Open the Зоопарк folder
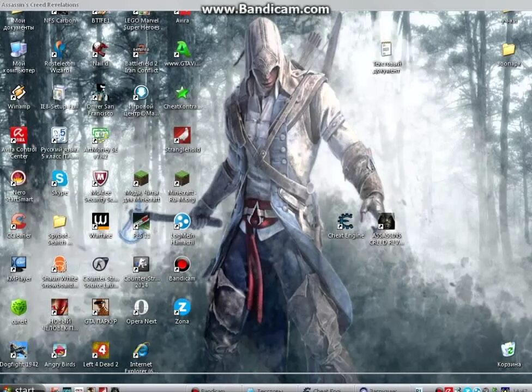 tap(509, 50)
